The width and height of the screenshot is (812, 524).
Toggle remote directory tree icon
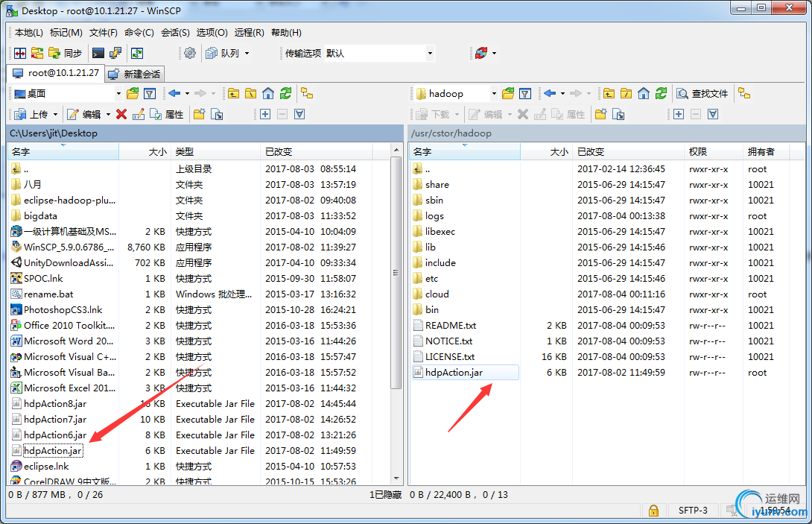coord(745,93)
